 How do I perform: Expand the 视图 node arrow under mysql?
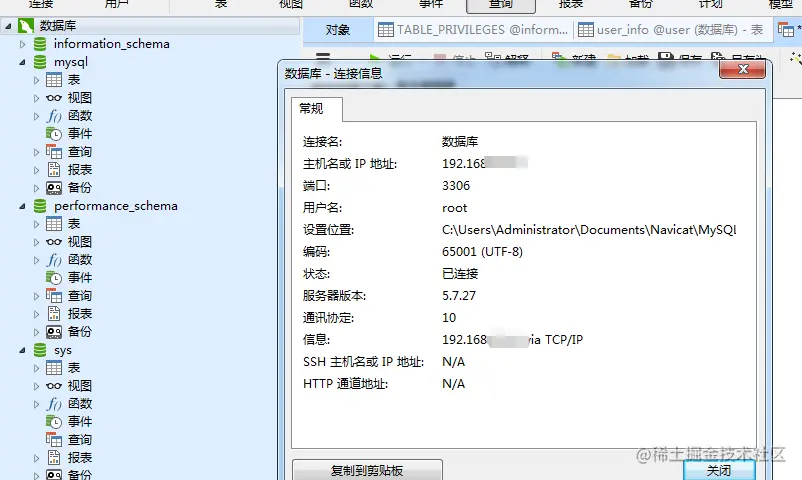pos(36,98)
